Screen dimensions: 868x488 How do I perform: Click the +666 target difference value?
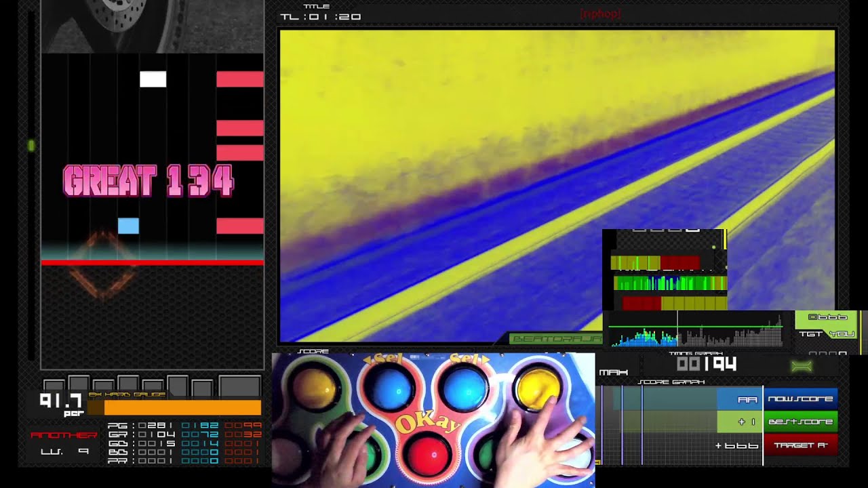pos(736,446)
